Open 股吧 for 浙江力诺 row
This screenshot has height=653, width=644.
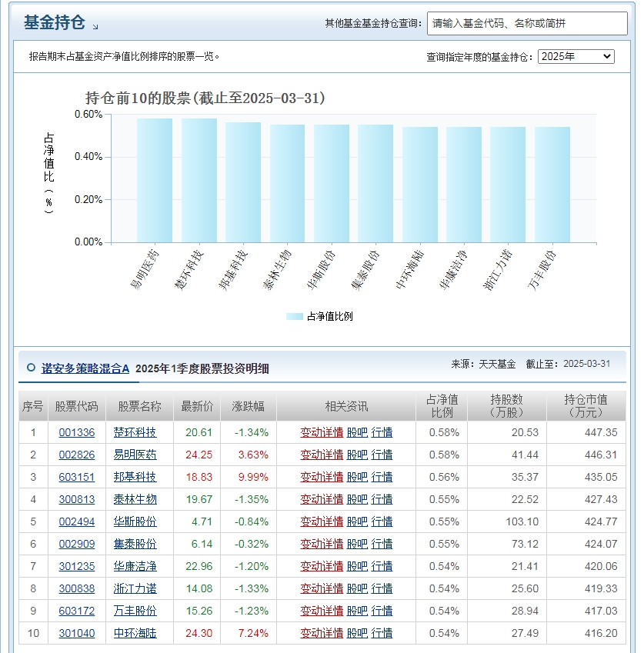[358, 588]
